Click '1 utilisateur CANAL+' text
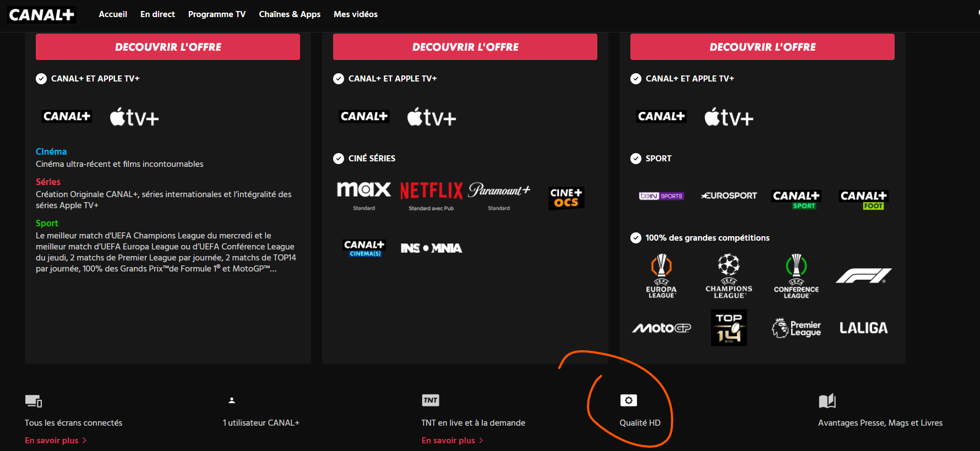Screen dimensions: 980x451 (261, 423)
